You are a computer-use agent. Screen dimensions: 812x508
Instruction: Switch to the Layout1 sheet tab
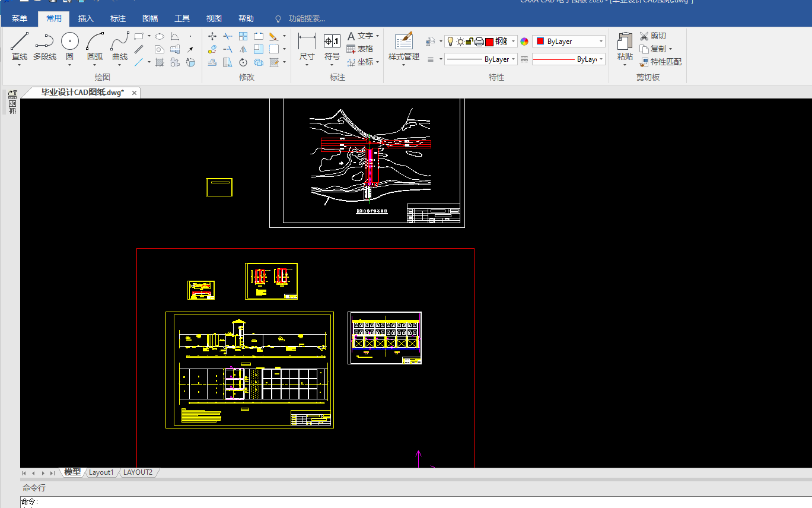click(x=101, y=472)
